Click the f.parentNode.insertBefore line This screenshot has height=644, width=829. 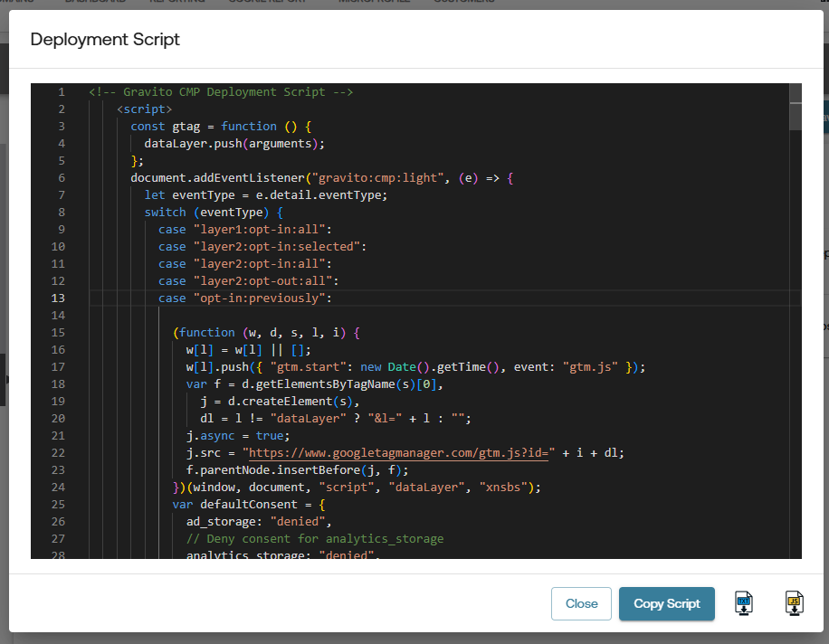point(297,469)
